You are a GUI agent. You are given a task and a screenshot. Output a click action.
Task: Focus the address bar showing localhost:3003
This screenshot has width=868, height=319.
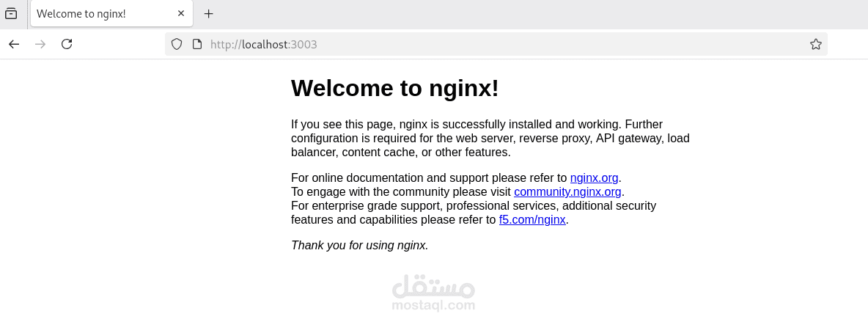point(496,44)
